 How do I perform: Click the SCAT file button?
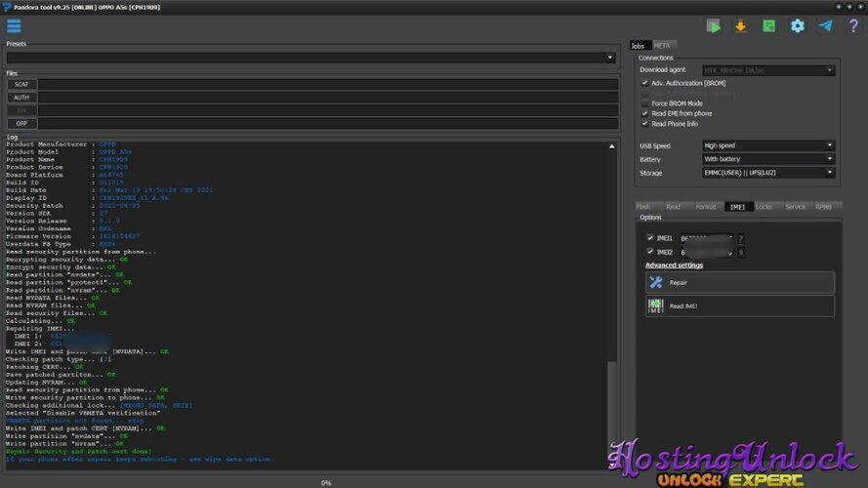click(x=21, y=84)
